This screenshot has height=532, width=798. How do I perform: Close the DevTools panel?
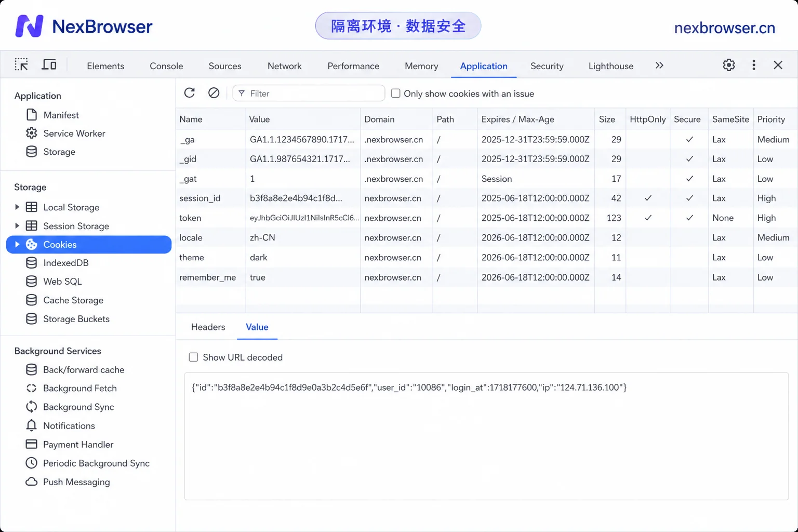pyautogui.click(x=778, y=65)
